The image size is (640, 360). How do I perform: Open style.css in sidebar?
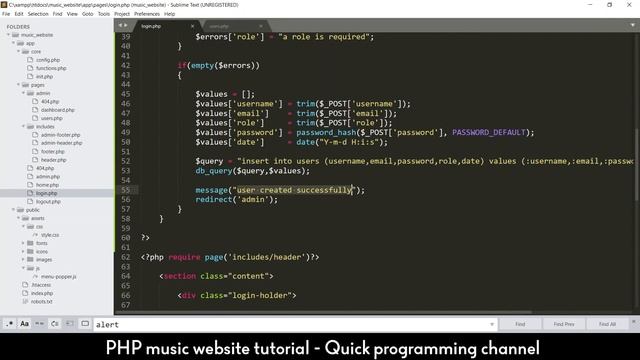coord(50,235)
